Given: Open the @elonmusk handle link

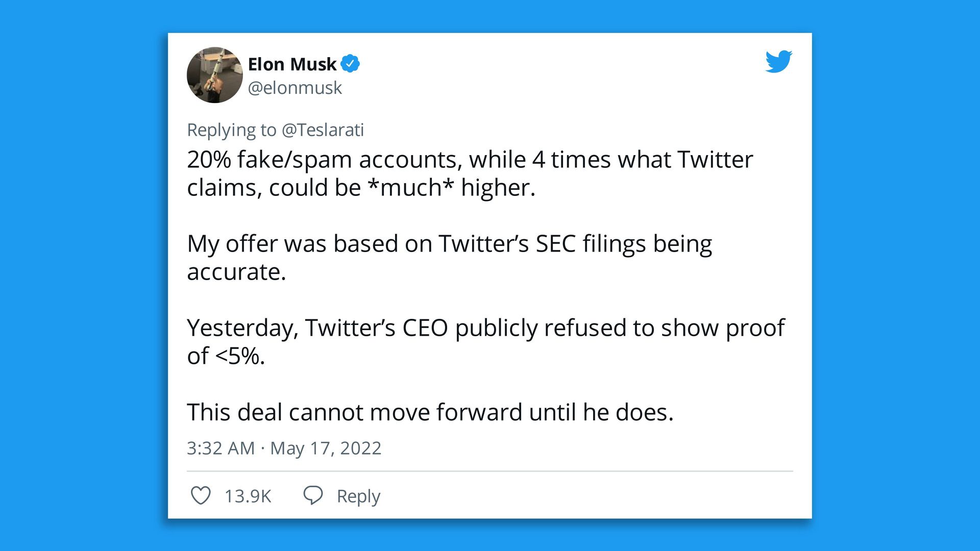Looking at the screenshot, I should (x=295, y=88).
